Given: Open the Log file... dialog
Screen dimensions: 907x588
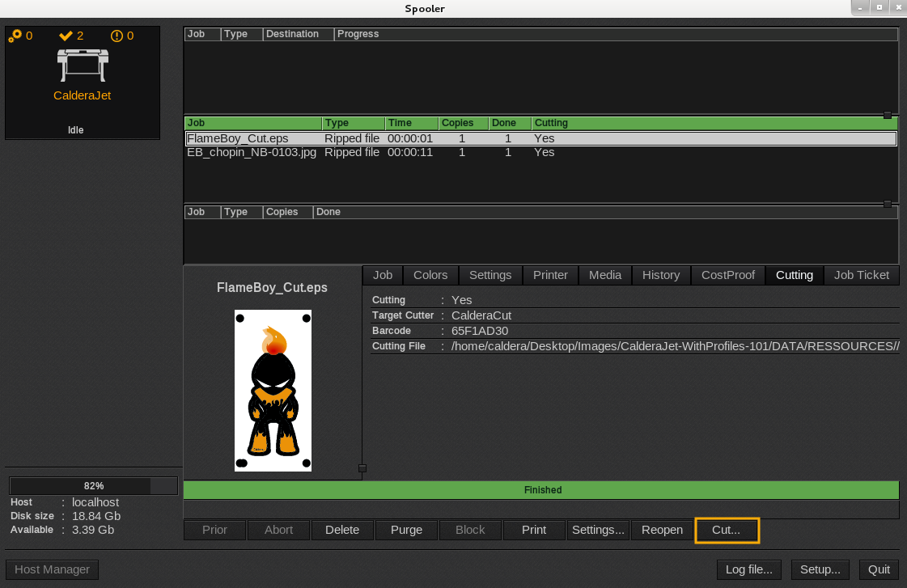Looking at the screenshot, I should coord(748,569).
